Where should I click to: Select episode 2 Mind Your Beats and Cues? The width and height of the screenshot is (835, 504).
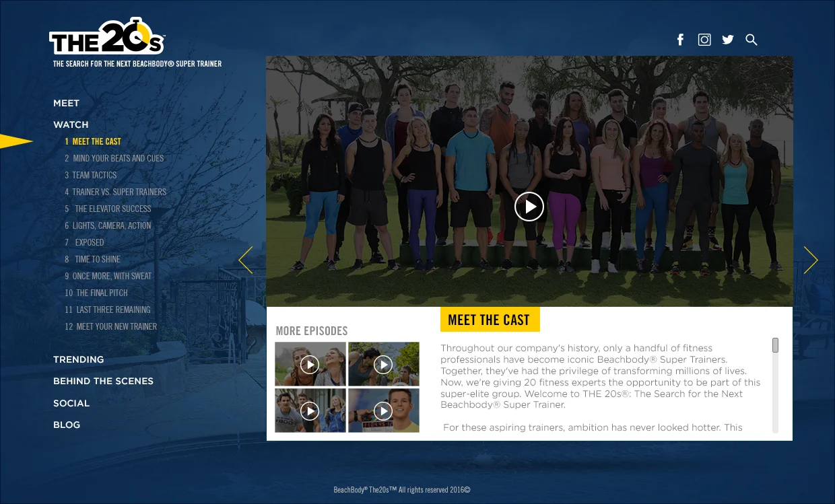(114, 158)
